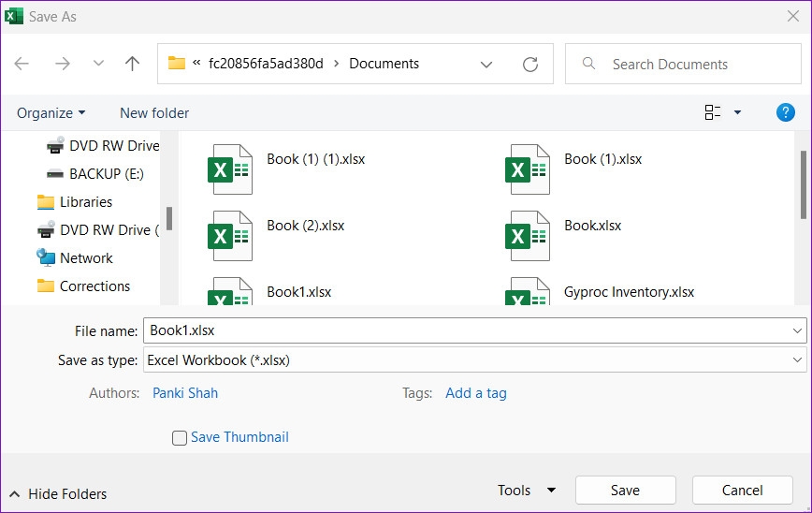Click the Cancel button
The width and height of the screenshot is (812, 513).
(x=742, y=491)
